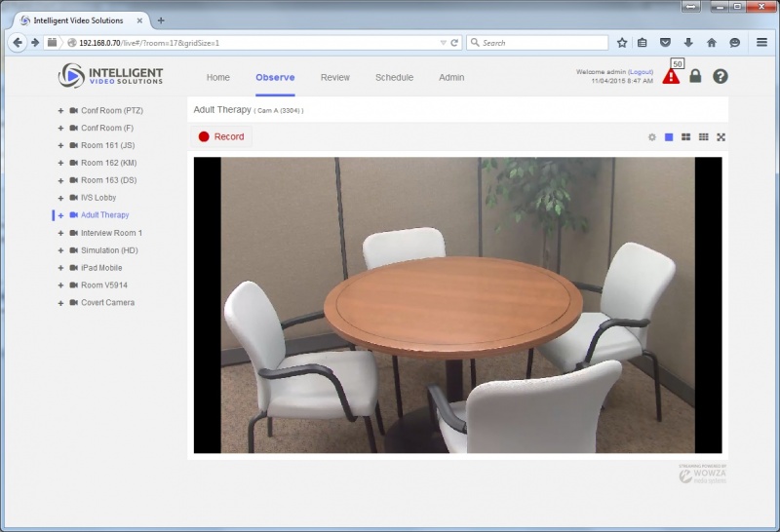Image resolution: width=780 pixels, height=532 pixels.
Task: Open the downloads arrow icon
Action: (688, 43)
